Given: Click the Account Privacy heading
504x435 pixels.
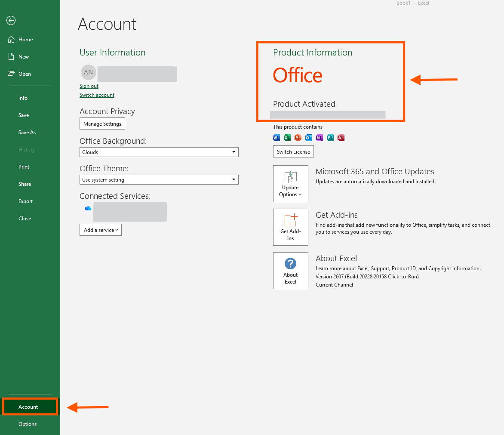Looking at the screenshot, I should pyautogui.click(x=108, y=111).
